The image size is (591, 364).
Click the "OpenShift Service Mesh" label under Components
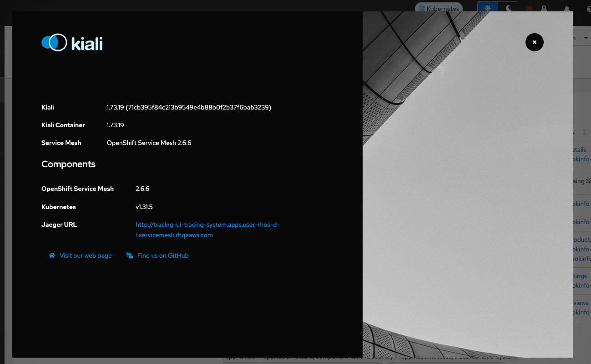tap(77, 189)
